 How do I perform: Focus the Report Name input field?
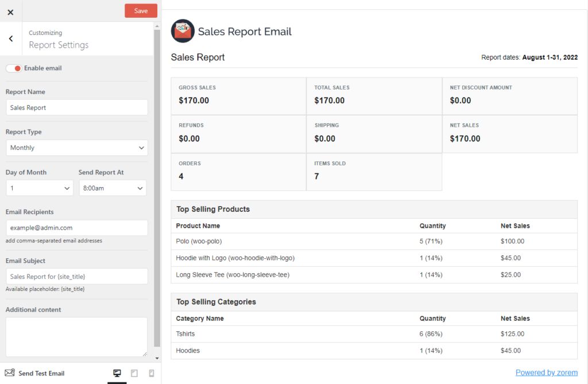tap(77, 108)
